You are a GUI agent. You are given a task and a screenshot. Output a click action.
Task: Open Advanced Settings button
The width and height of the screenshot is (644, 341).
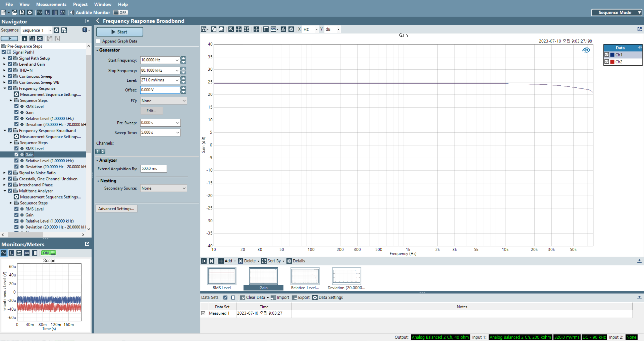pos(116,209)
